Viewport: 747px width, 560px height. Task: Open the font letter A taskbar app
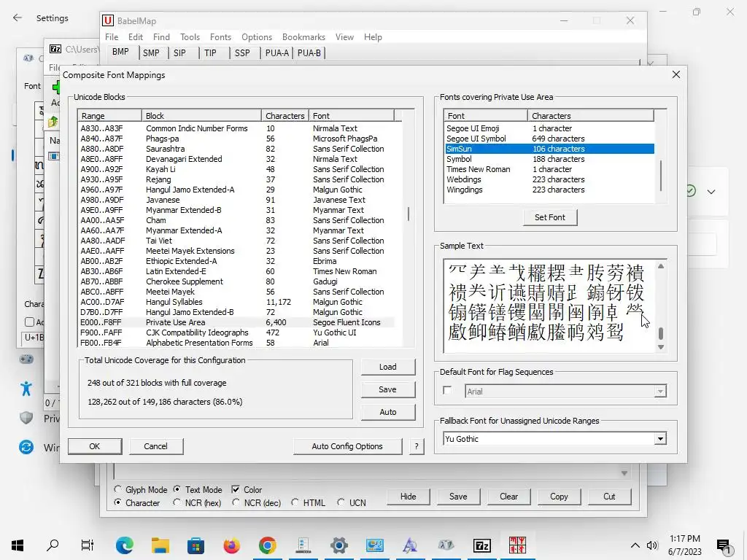[410, 545]
